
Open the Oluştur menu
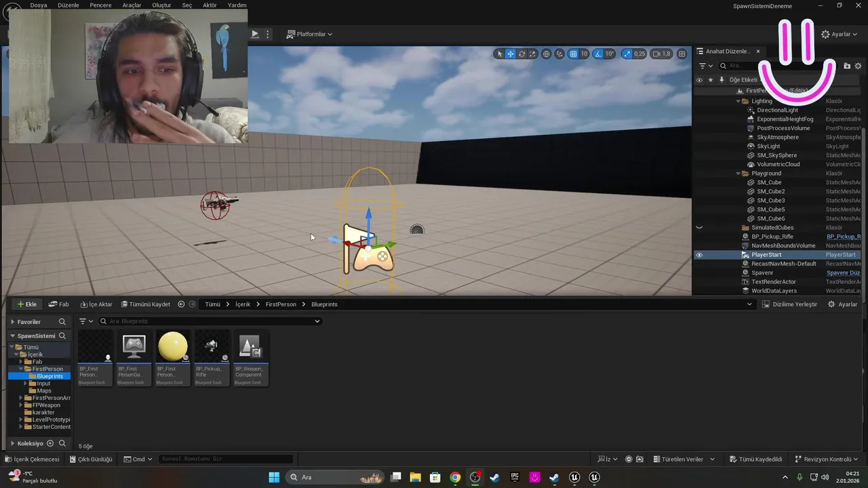[161, 5]
